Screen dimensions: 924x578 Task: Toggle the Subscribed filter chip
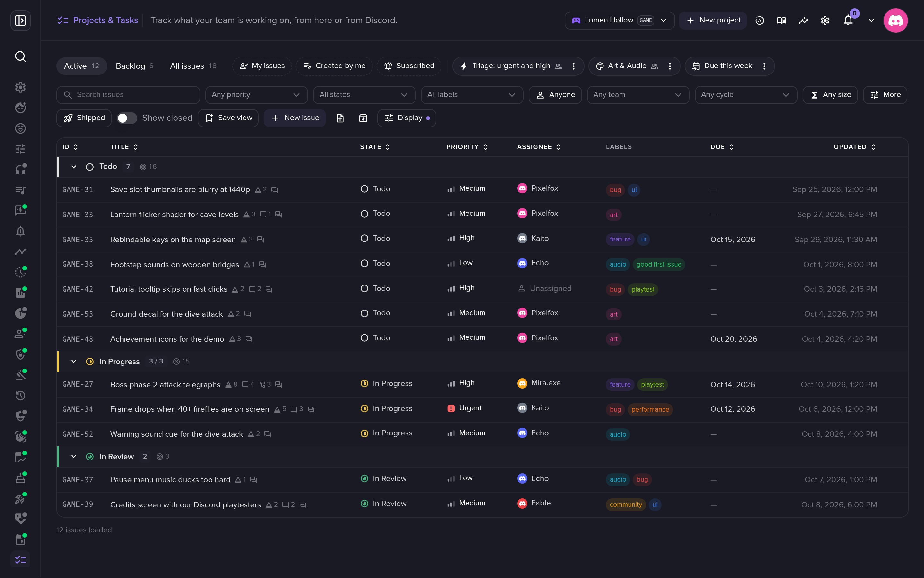409,66
